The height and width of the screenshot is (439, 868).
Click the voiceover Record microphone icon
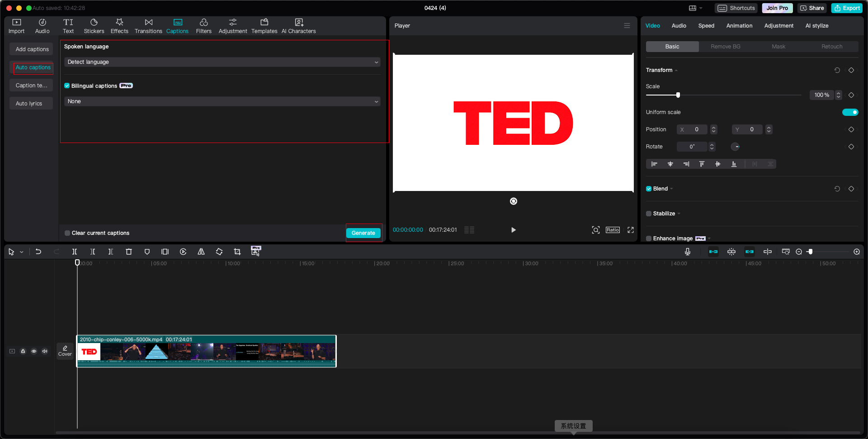pos(688,252)
